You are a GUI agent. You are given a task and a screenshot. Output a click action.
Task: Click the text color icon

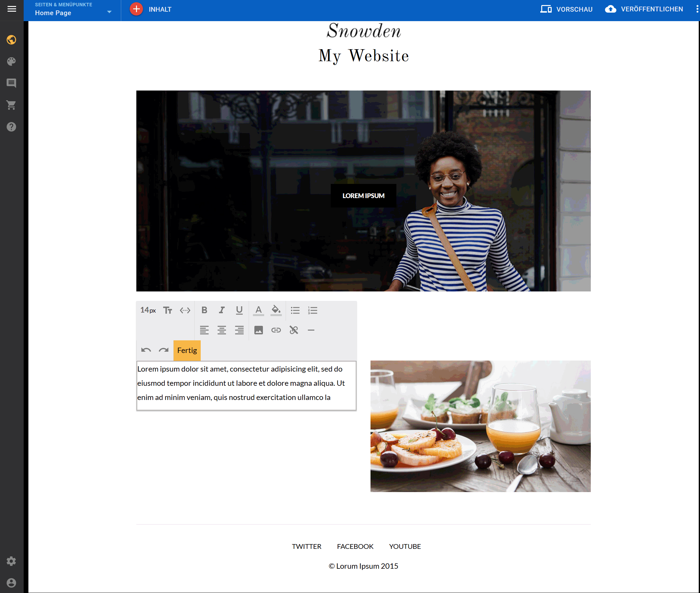[258, 310]
